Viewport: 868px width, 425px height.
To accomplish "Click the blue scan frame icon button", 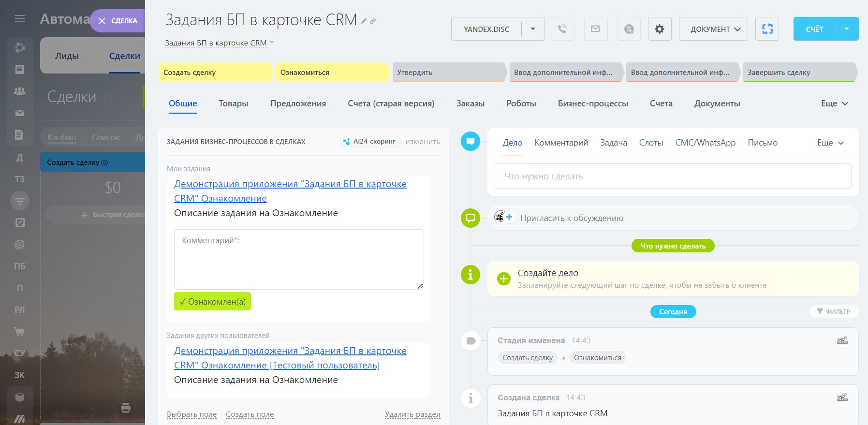I will pos(767,29).
